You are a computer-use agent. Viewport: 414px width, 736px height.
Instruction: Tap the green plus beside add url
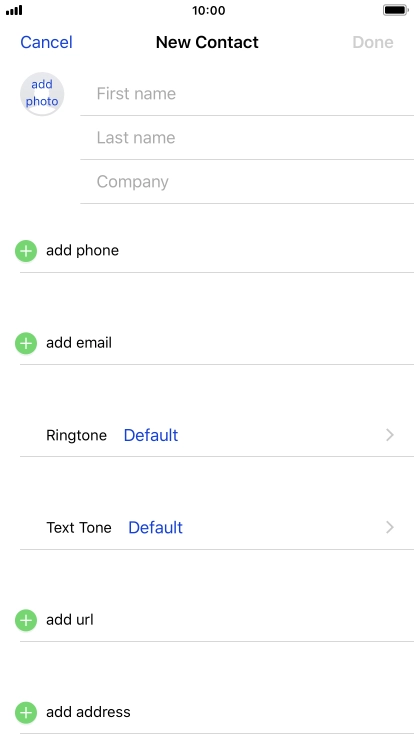(26, 621)
